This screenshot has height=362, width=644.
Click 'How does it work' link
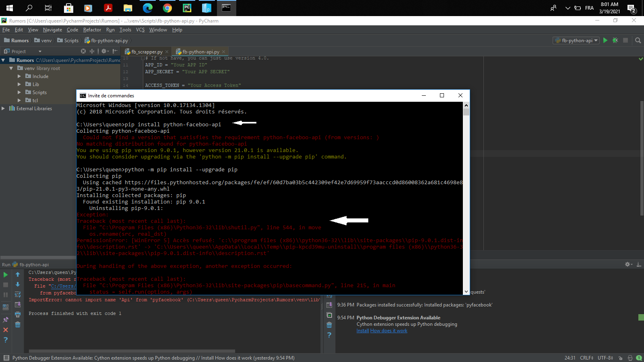(389, 331)
